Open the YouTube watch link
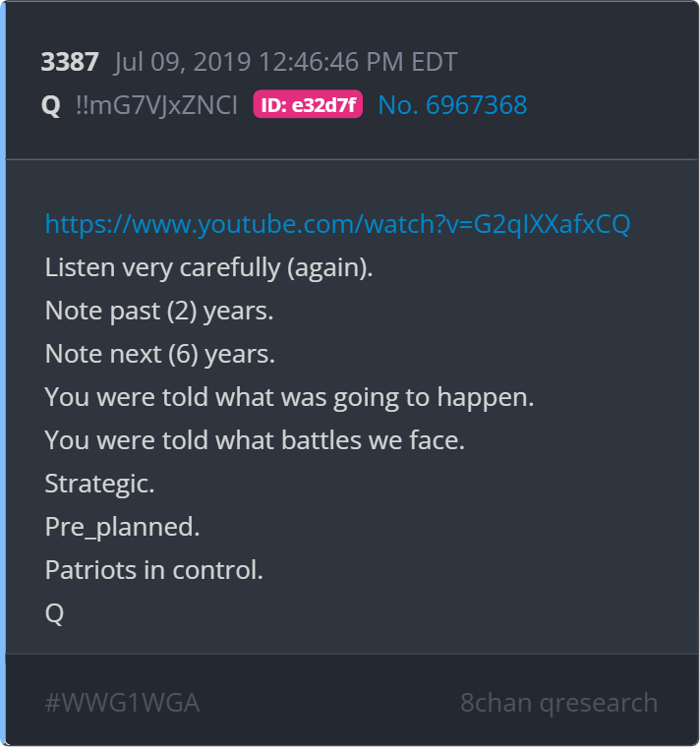 click(337, 224)
